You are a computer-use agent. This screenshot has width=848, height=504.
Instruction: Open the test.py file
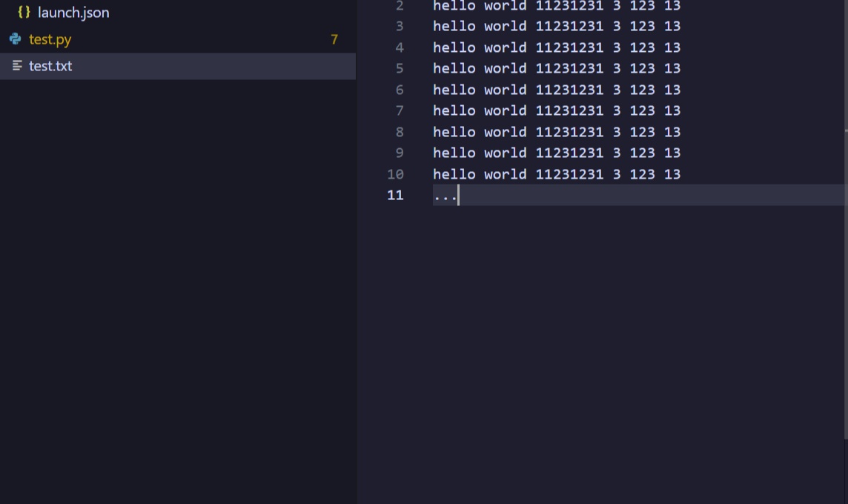[50, 39]
